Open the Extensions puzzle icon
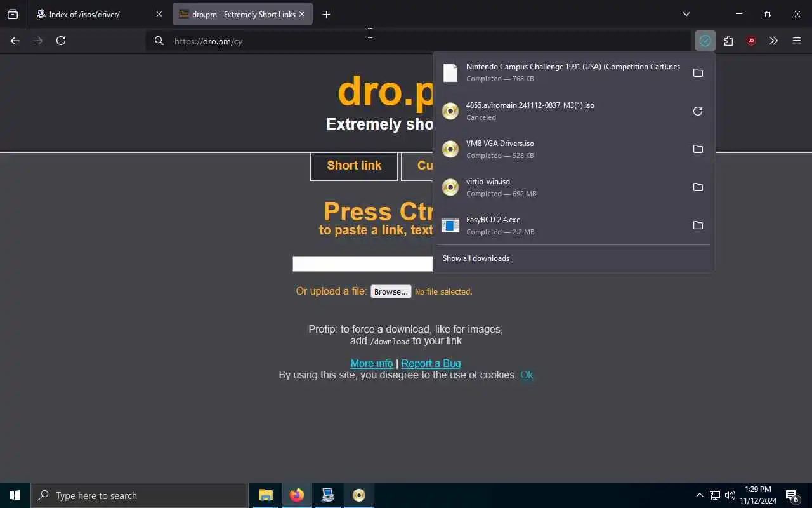 (728, 41)
